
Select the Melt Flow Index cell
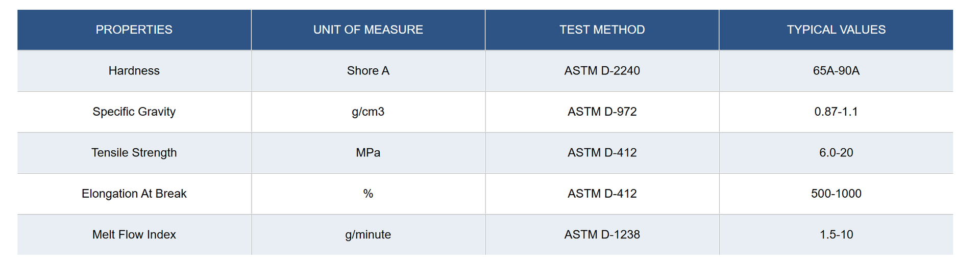pos(134,234)
